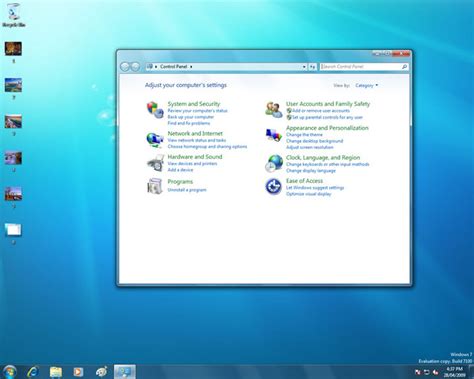The width and height of the screenshot is (474, 379).
Task: Click the Control Panel button in the taskbar
Action: tap(125, 372)
